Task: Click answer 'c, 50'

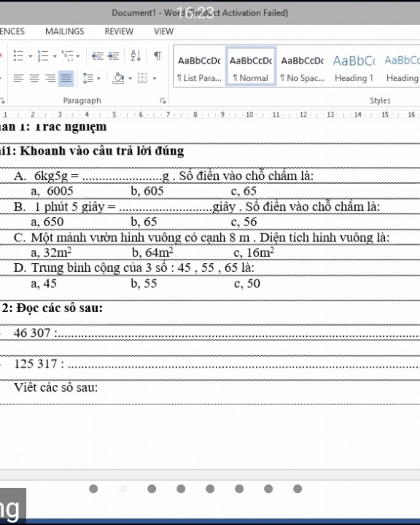Action: (247, 283)
